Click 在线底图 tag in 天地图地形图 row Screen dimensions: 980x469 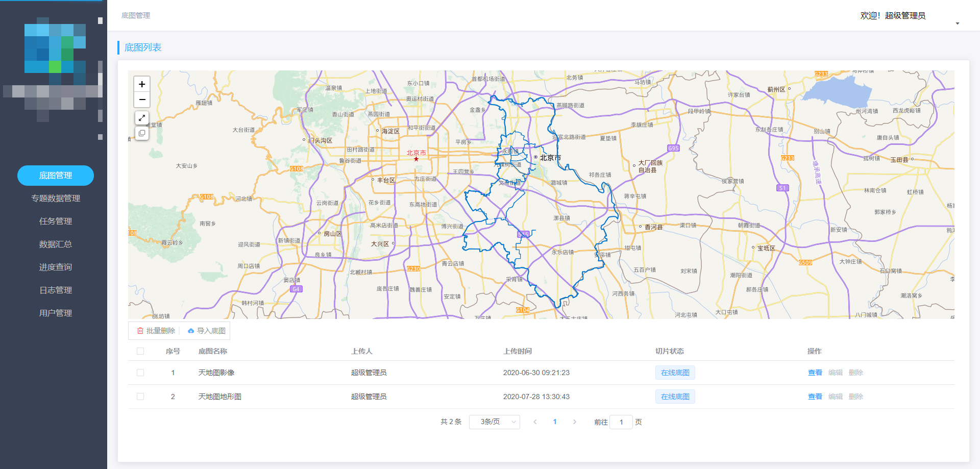675,397
